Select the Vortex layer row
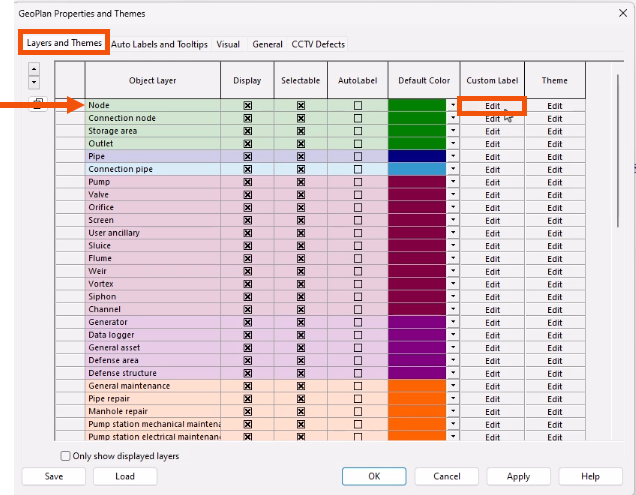This screenshot has width=636, height=495. [153, 284]
